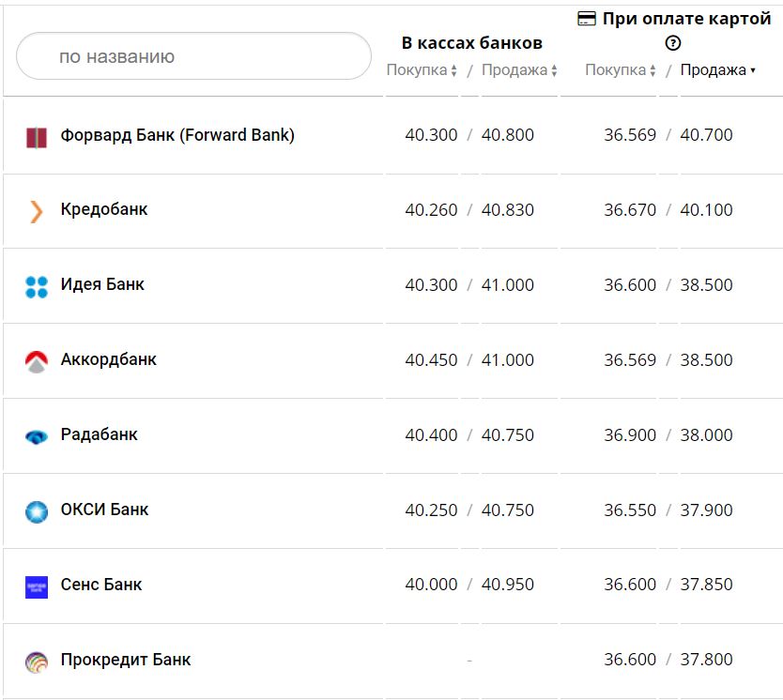Open the card payment help question mark
This screenshot has width=783, height=700.
(672, 42)
